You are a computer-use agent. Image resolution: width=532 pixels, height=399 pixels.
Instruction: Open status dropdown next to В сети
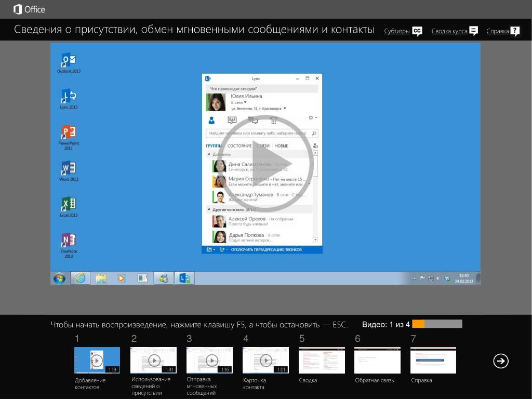245,102
